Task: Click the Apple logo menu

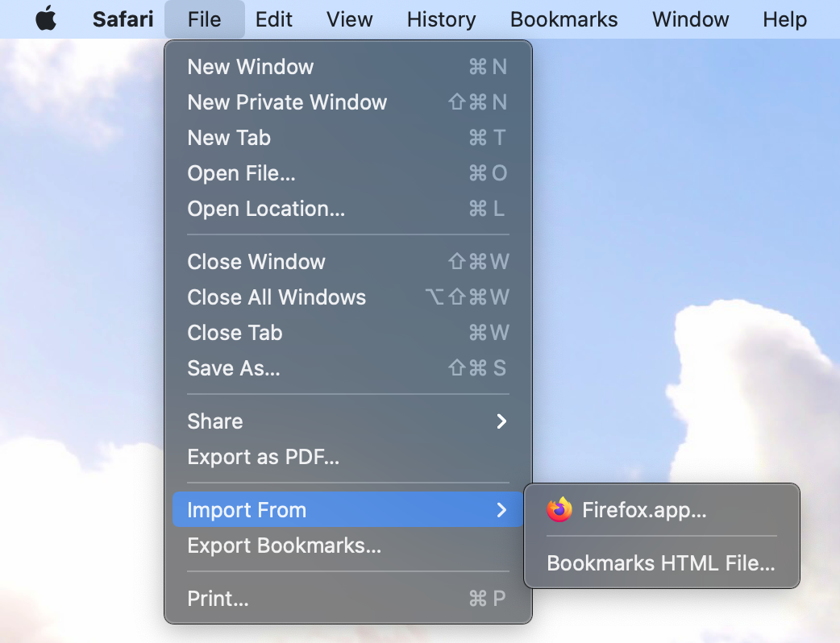Action: point(46,19)
